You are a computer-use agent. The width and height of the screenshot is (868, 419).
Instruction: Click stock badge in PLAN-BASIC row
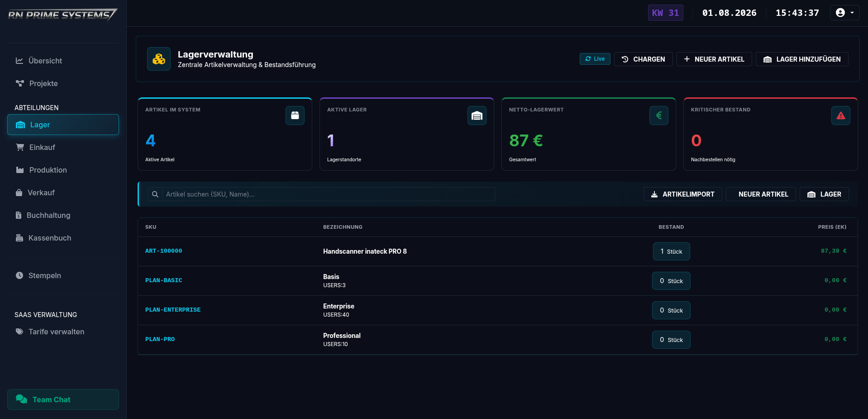point(671,281)
